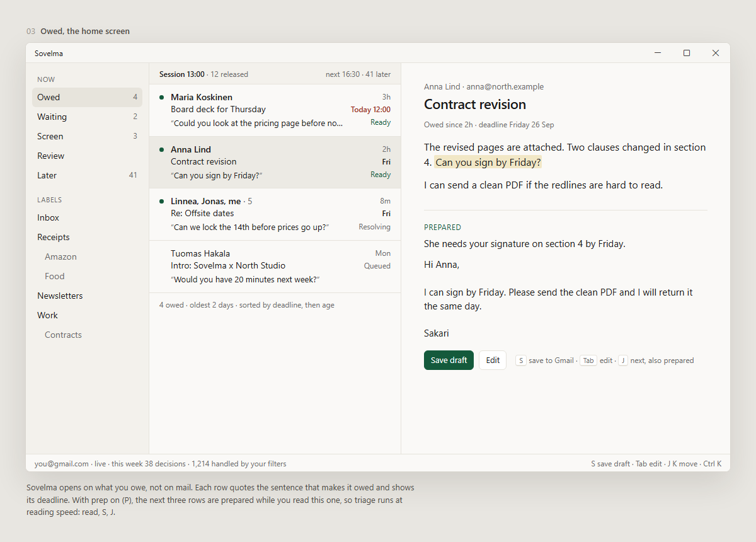Select the Newsletters label

point(87,296)
